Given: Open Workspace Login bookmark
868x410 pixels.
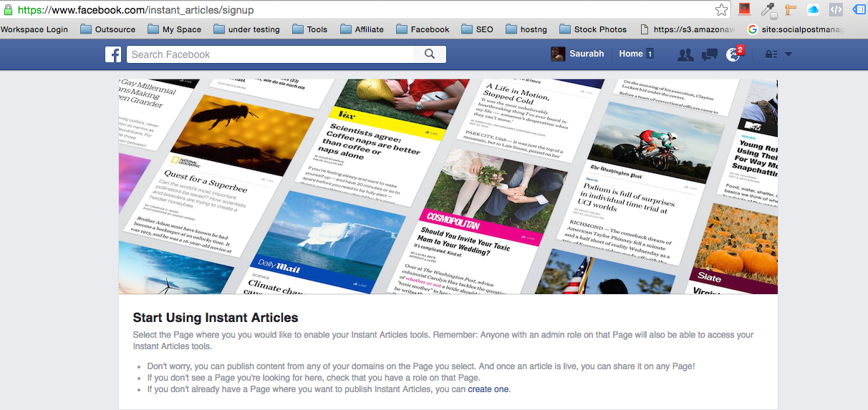Looking at the screenshot, I should click(x=34, y=29).
